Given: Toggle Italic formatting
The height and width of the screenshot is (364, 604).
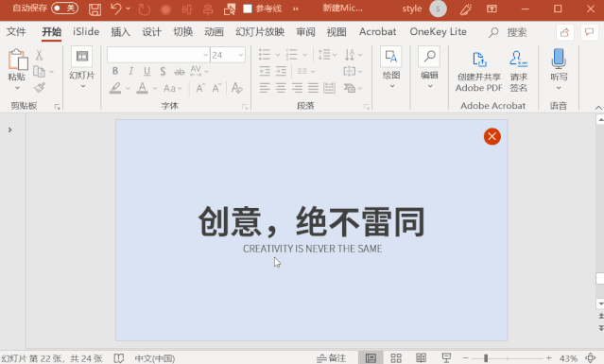Looking at the screenshot, I should [x=131, y=71].
